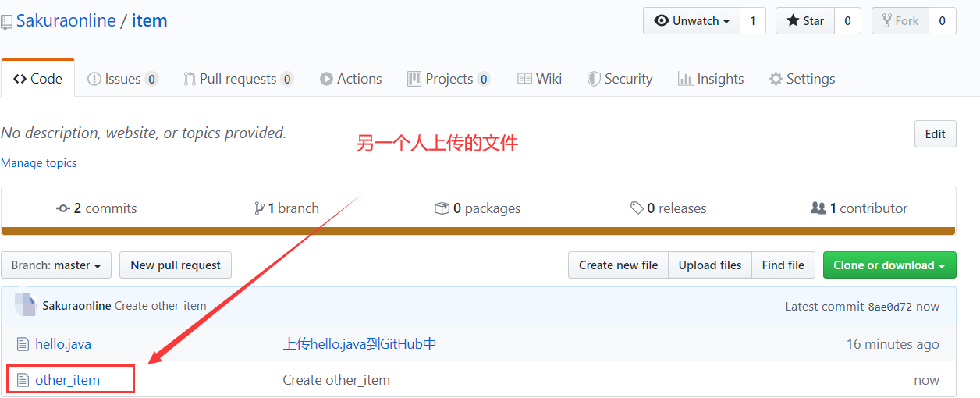This screenshot has height=398, width=980.
Task: Click the releases tag icon
Action: pos(637,208)
